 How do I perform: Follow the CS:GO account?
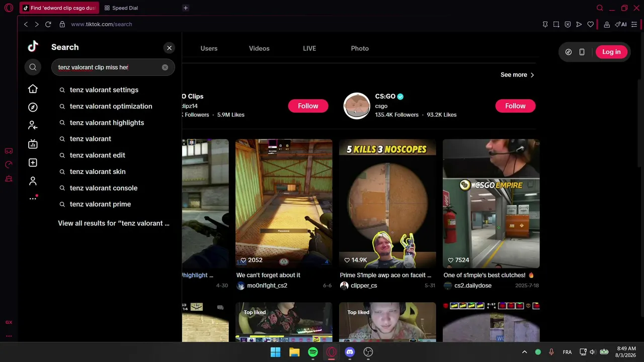pyautogui.click(x=515, y=106)
